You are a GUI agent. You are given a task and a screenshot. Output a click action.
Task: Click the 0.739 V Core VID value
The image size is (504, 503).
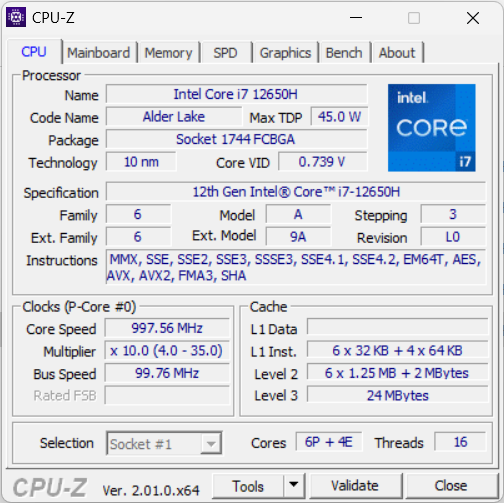coord(322,162)
